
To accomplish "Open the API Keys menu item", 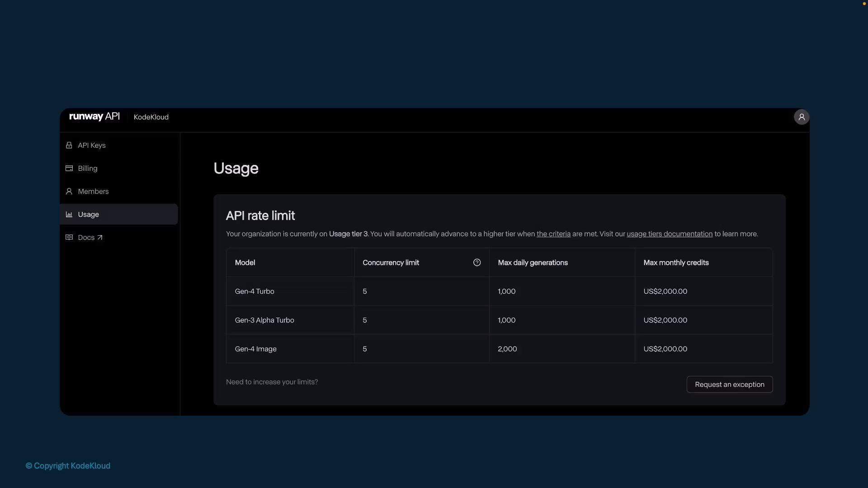I will coord(119,145).
